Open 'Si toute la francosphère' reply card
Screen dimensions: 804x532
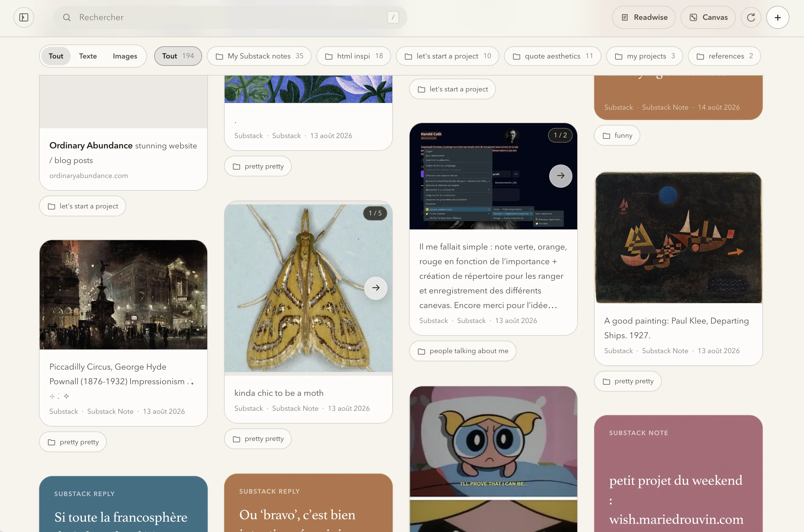coord(123,504)
